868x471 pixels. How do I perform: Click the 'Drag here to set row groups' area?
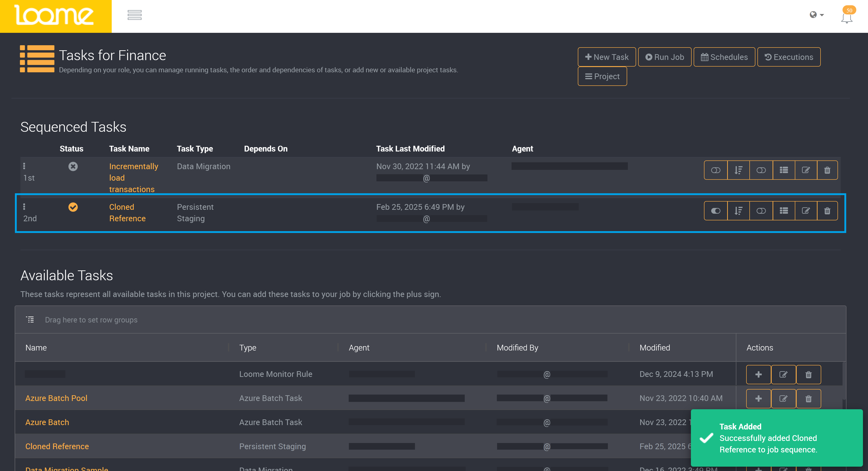tap(91, 320)
